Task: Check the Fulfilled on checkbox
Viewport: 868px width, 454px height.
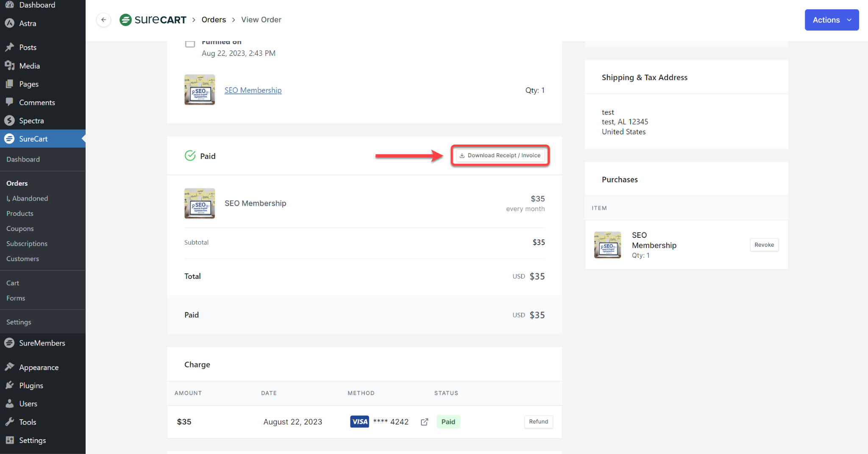Action: pos(190,44)
